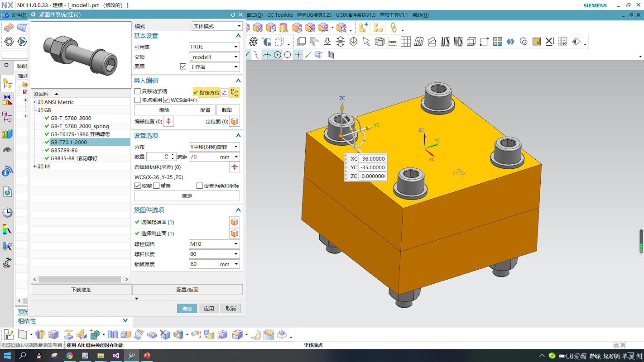
Task: Click the XYZ coordinate system icon
Action: [x=235, y=92]
